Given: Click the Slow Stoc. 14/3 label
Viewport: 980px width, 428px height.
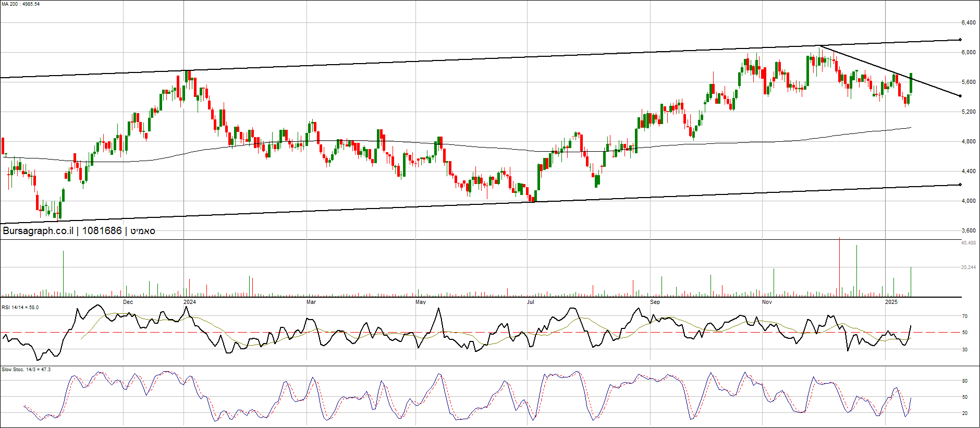Looking at the screenshot, I should 26,370.
